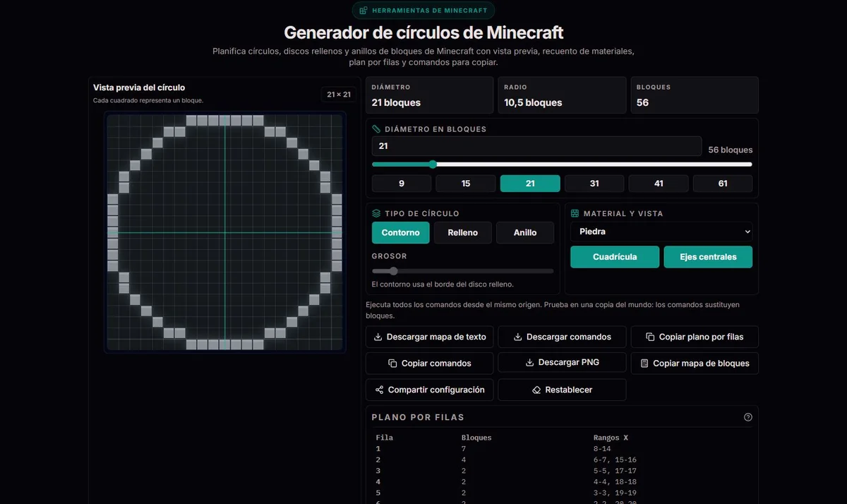The width and height of the screenshot is (847, 504).
Task: Click the 'Vista previa del círculo' heading
Action: coord(139,88)
